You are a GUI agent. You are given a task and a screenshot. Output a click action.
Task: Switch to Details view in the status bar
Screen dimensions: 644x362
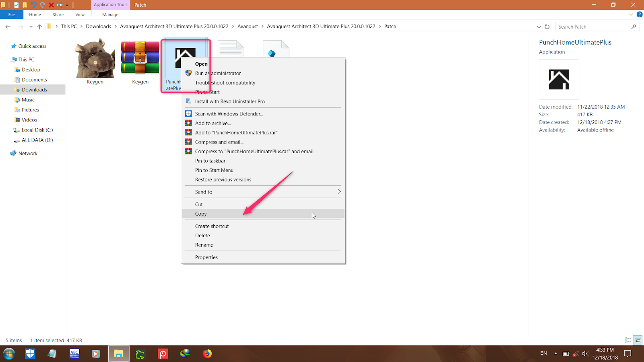point(628,340)
